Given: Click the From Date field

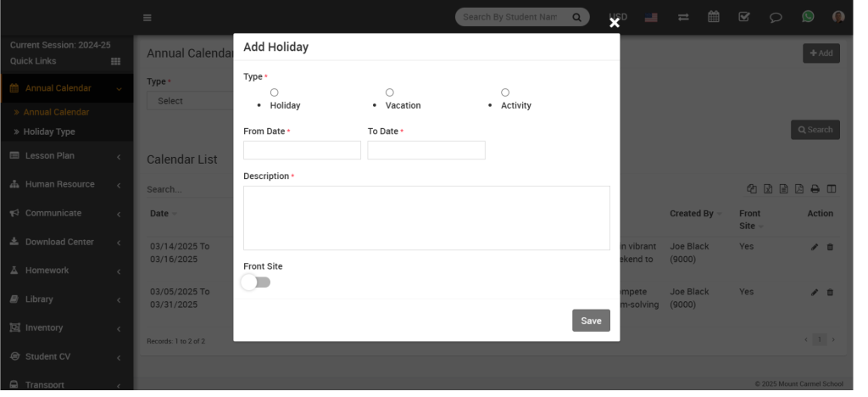Looking at the screenshot, I should coord(302,150).
